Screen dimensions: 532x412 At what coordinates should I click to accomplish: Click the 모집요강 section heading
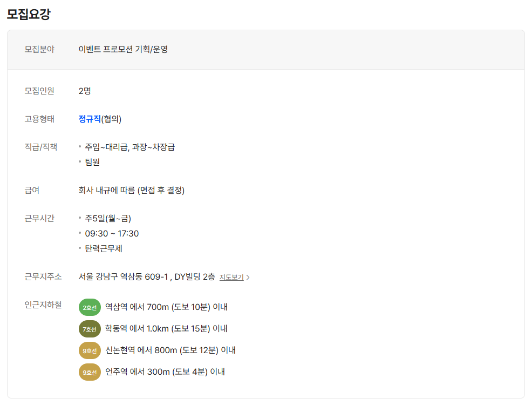click(29, 14)
